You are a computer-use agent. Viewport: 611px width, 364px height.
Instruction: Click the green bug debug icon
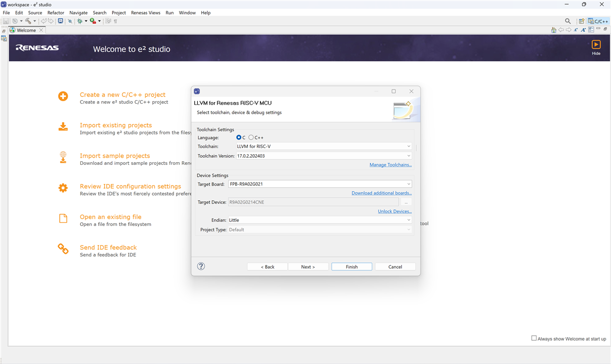tap(79, 21)
